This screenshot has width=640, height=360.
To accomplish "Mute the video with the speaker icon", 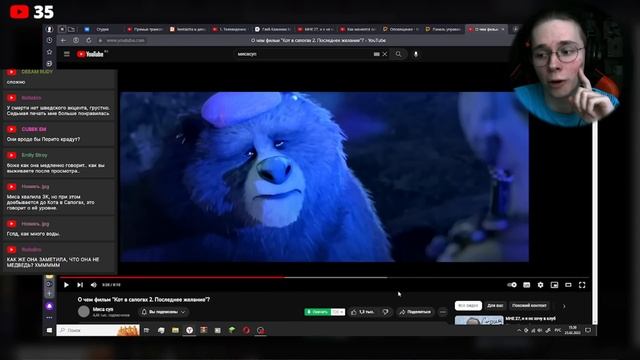I will point(93,285).
